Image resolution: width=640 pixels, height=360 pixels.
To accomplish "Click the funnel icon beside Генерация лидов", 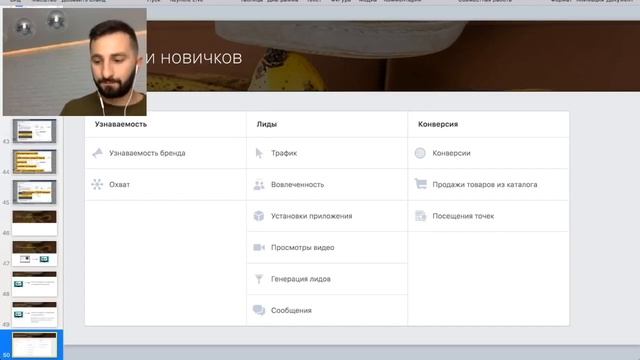I will pyautogui.click(x=259, y=279).
